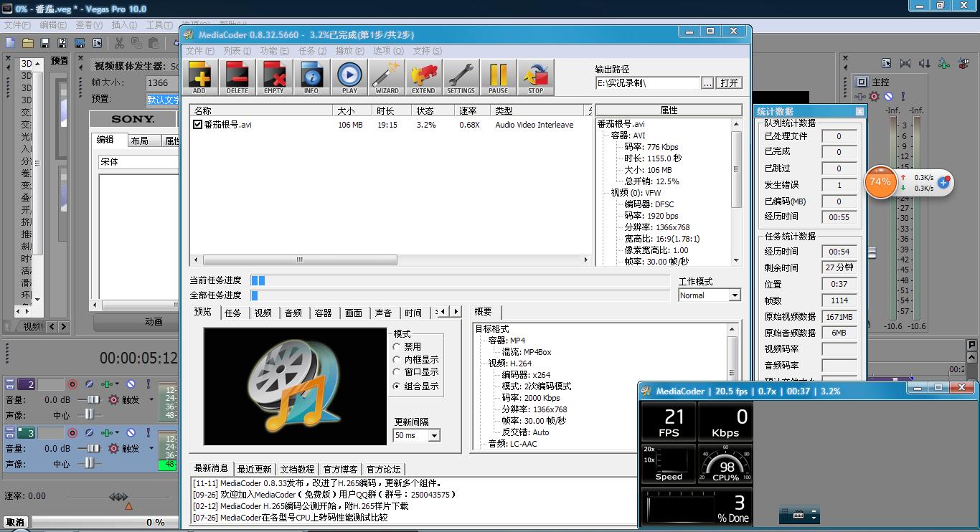Click the ADD icon in MediaCoder toolbar
The image size is (980, 532).
(x=199, y=77)
